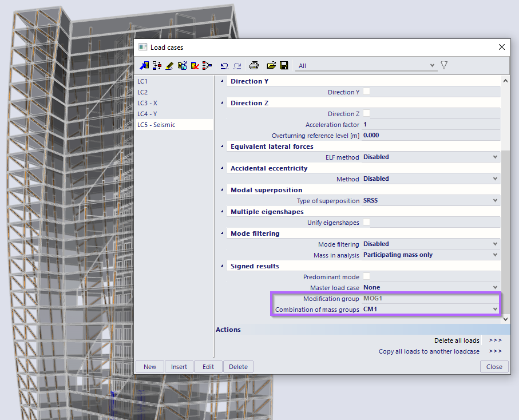Click the Save floppy disk icon
Screen dimensions: 519x420
(x=284, y=65)
